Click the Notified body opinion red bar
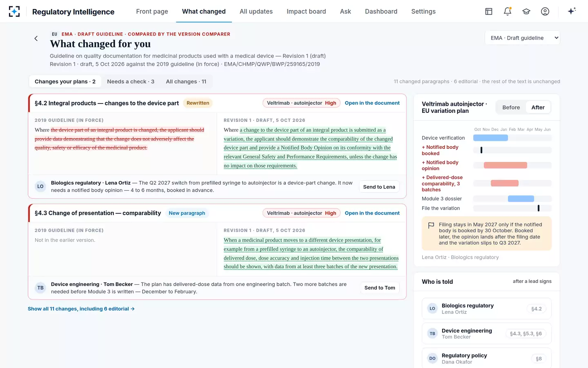Screen dimensions: 588x368 (x=506, y=165)
